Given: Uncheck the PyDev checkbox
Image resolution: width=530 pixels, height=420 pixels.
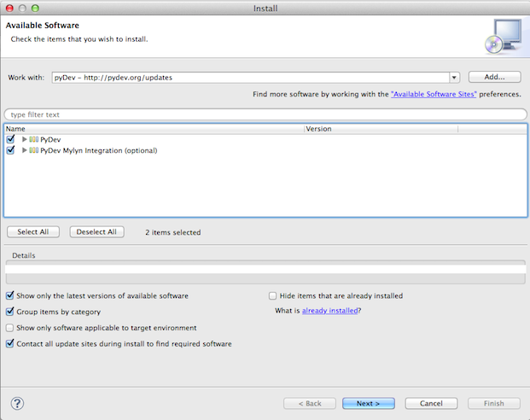Looking at the screenshot, I should click(x=10, y=139).
